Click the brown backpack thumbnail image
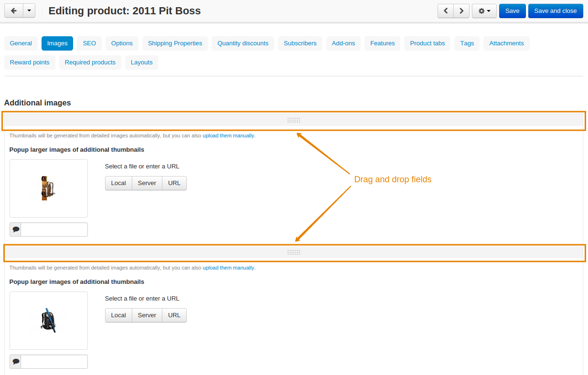The height and width of the screenshot is (375, 588). click(x=49, y=188)
